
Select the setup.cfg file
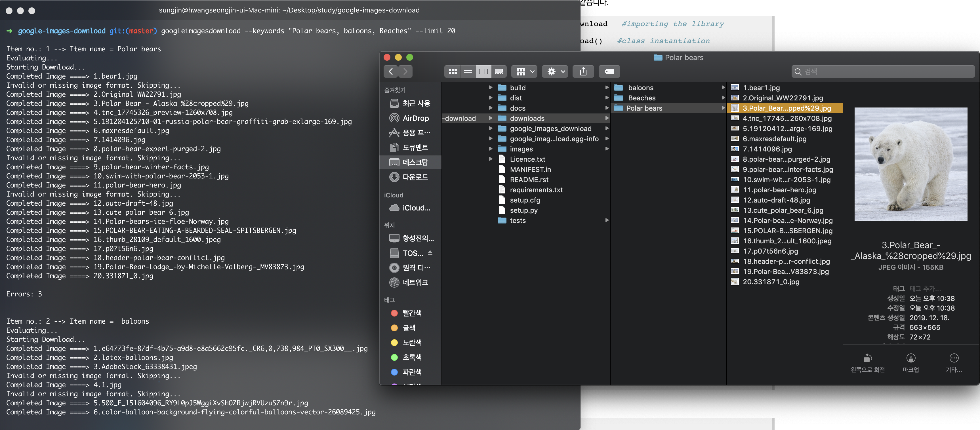tap(552, 200)
